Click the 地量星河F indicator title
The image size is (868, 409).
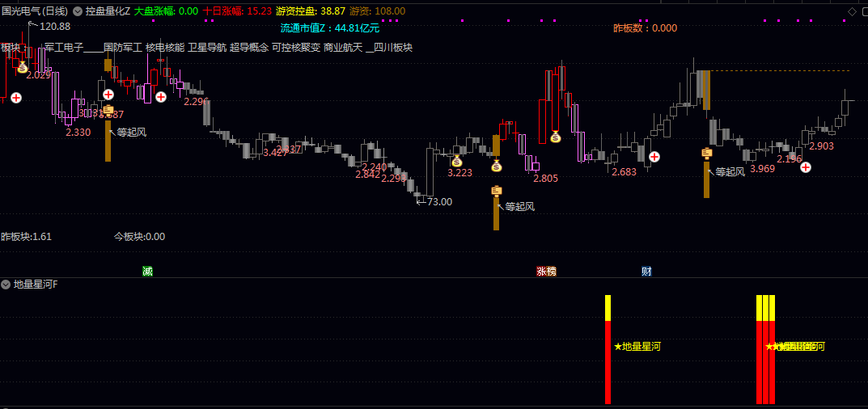coord(36,285)
